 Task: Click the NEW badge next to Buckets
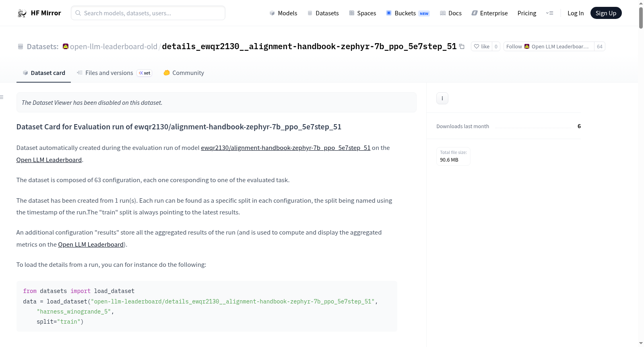pyautogui.click(x=424, y=14)
